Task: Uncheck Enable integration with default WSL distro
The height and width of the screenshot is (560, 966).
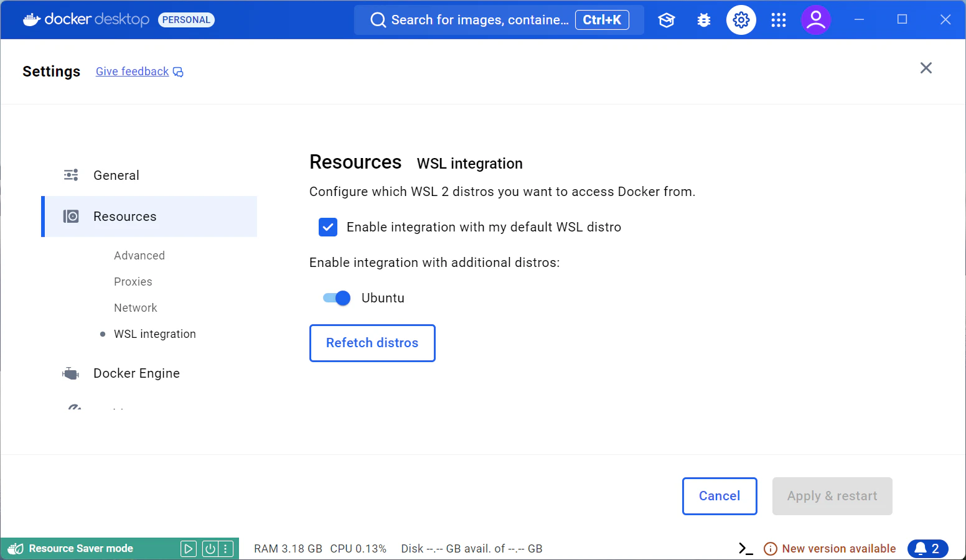Action: click(x=328, y=227)
